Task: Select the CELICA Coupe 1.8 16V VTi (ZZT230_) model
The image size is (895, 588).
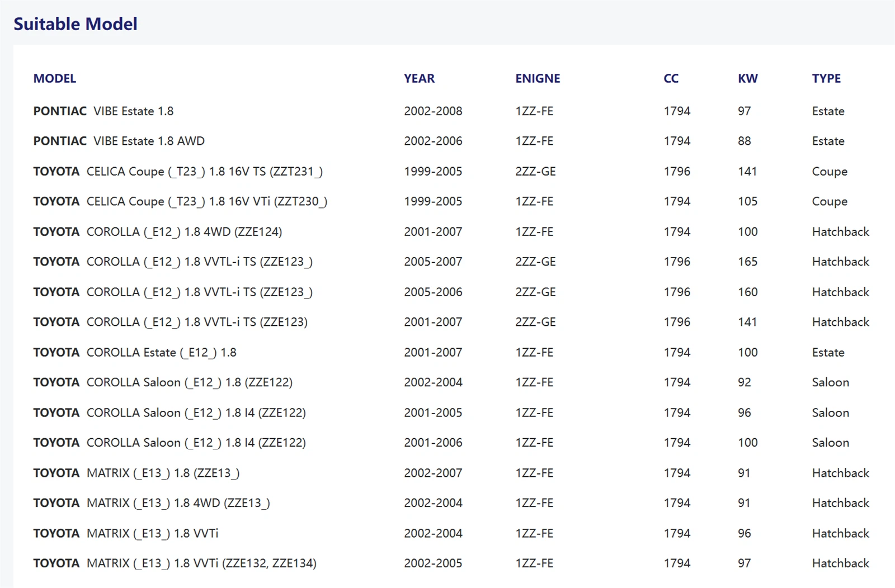Action: click(180, 202)
